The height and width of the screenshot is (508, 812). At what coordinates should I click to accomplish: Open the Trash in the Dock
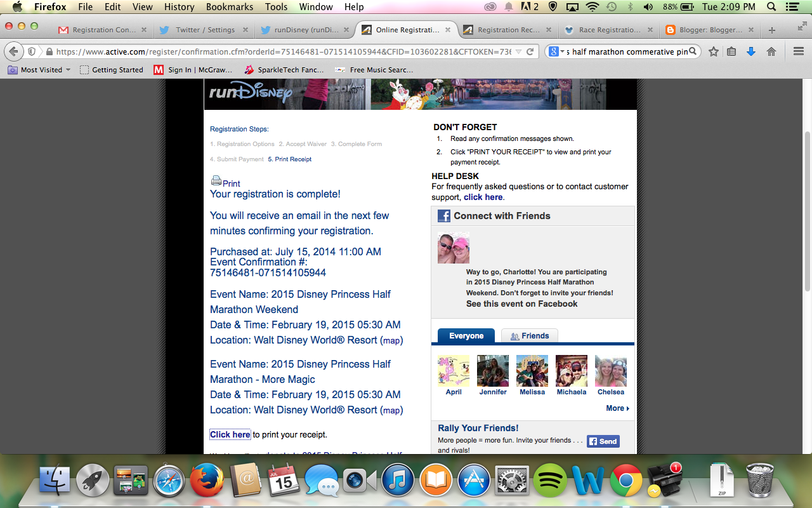coord(759,481)
